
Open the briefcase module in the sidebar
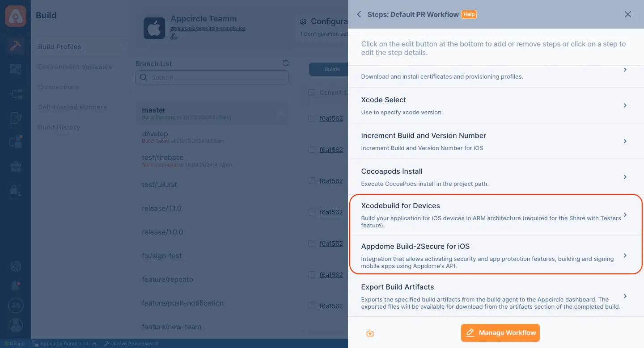16,167
